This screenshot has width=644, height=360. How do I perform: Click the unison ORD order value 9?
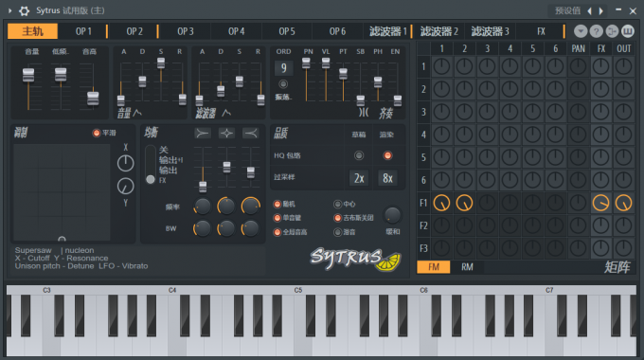point(283,68)
